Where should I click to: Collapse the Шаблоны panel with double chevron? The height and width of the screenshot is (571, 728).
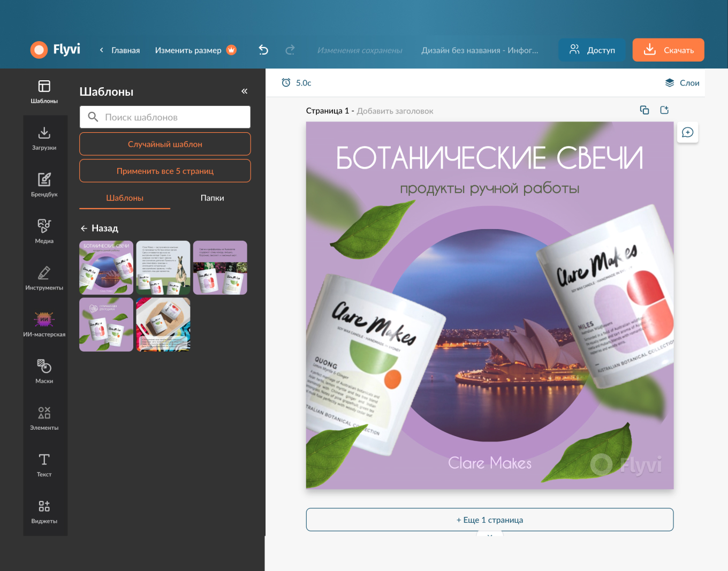tap(245, 91)
